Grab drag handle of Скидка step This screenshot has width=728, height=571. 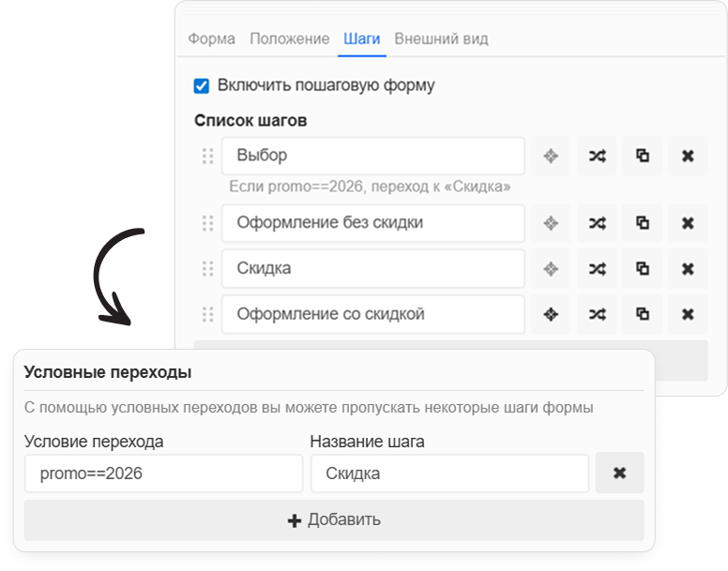click(208, 269)
